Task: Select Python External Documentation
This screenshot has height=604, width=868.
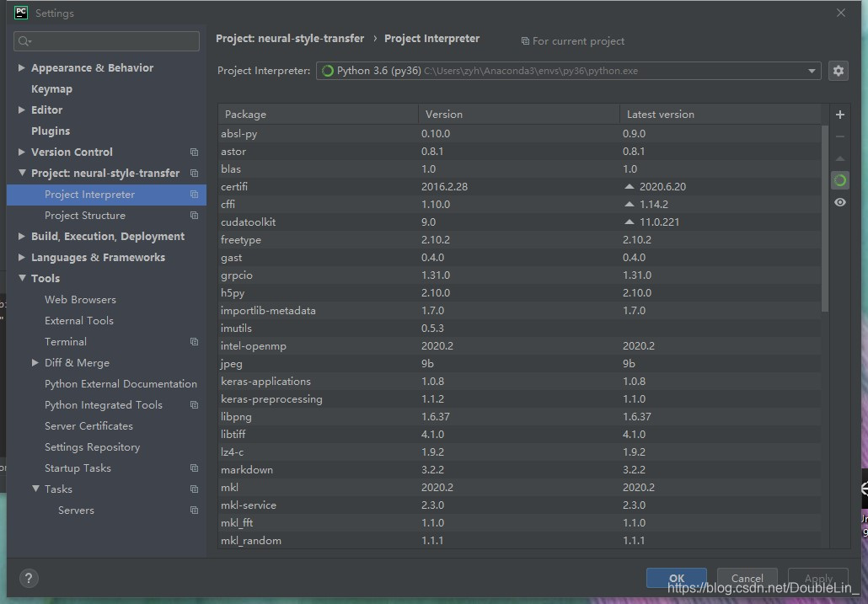Action: 121,384
